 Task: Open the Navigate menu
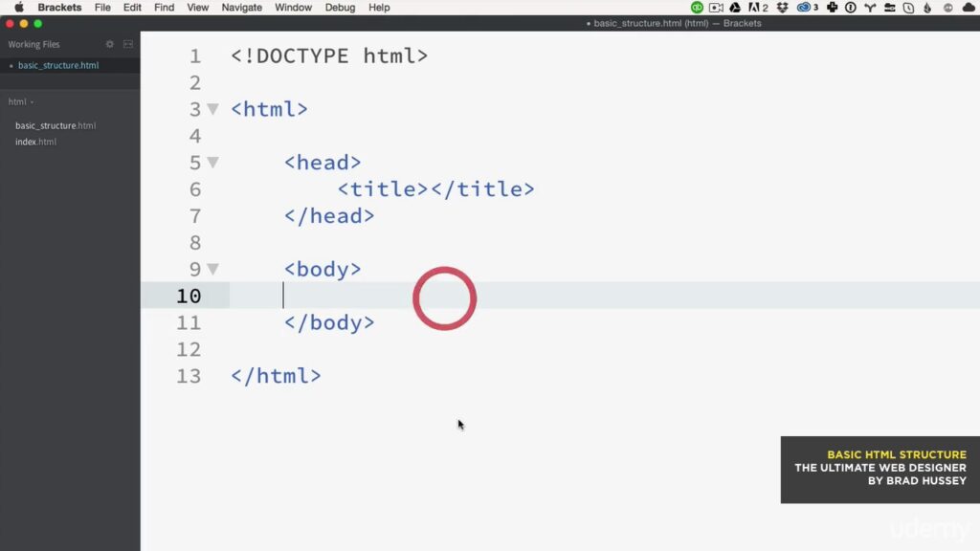pyautogui.click(x=242, y=8)
